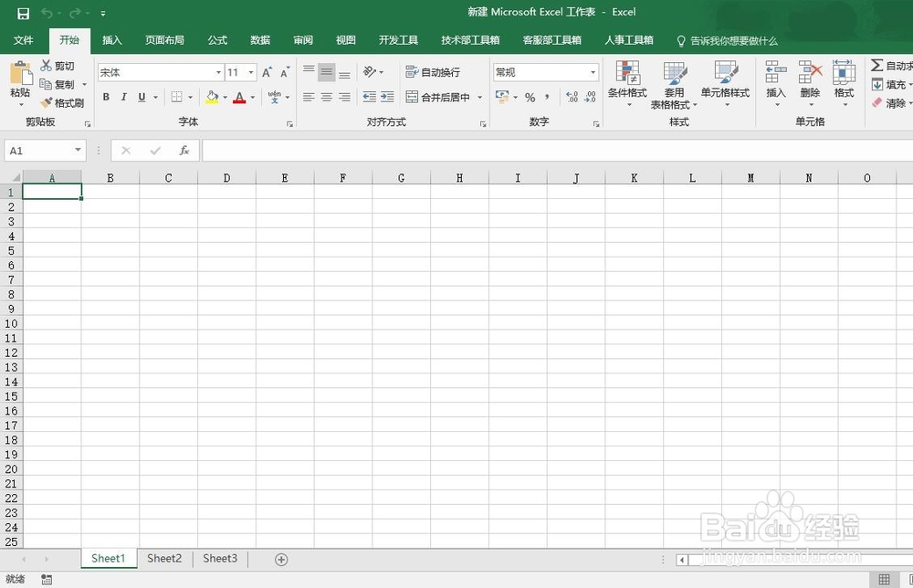Click the Paste (粘贴) clipboard icon

[21, 74]
